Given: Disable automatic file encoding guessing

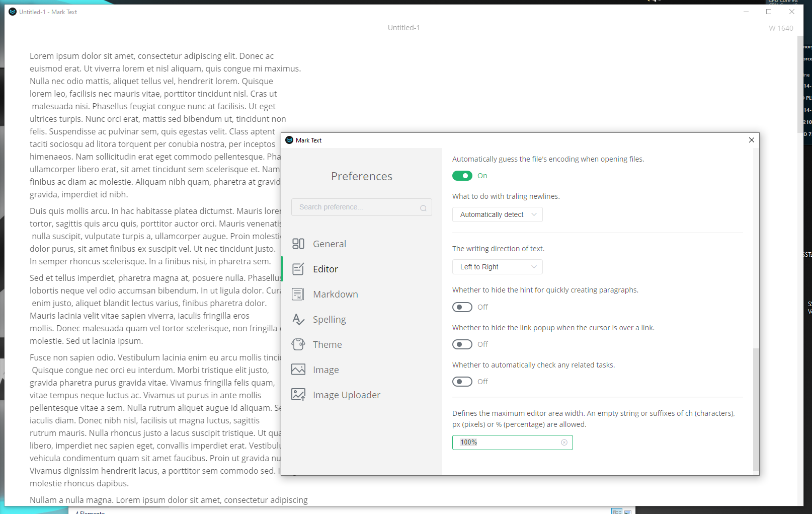Looking at the screenshot, I should 462,176.
